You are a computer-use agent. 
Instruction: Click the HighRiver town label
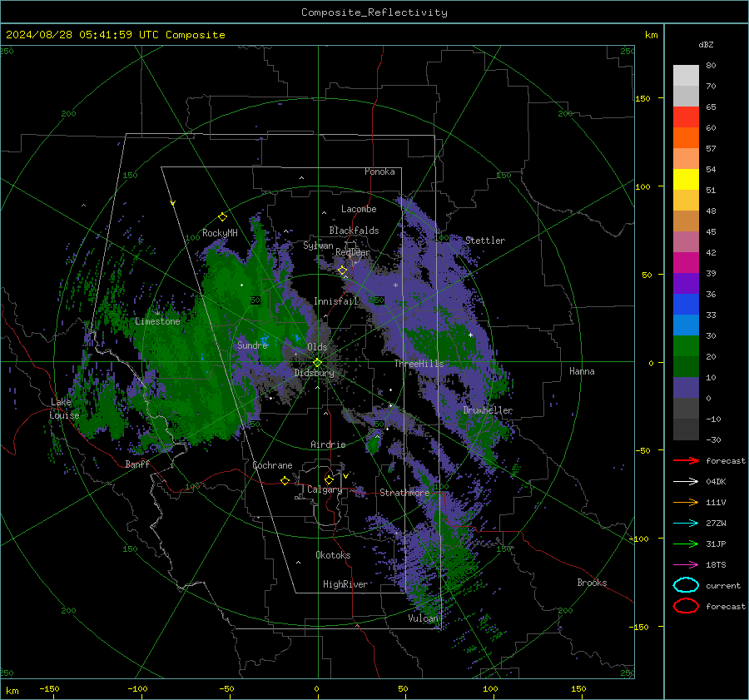(x=345, y=584)
